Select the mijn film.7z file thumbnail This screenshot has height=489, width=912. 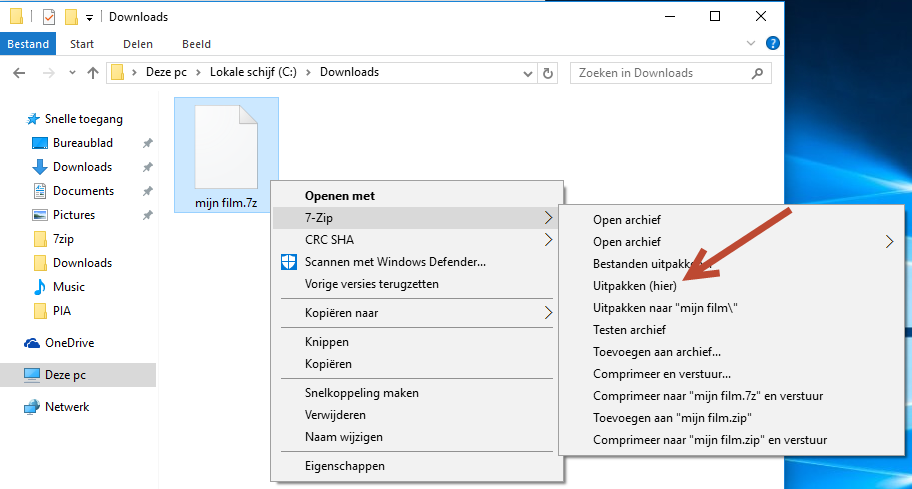(226, 155)
